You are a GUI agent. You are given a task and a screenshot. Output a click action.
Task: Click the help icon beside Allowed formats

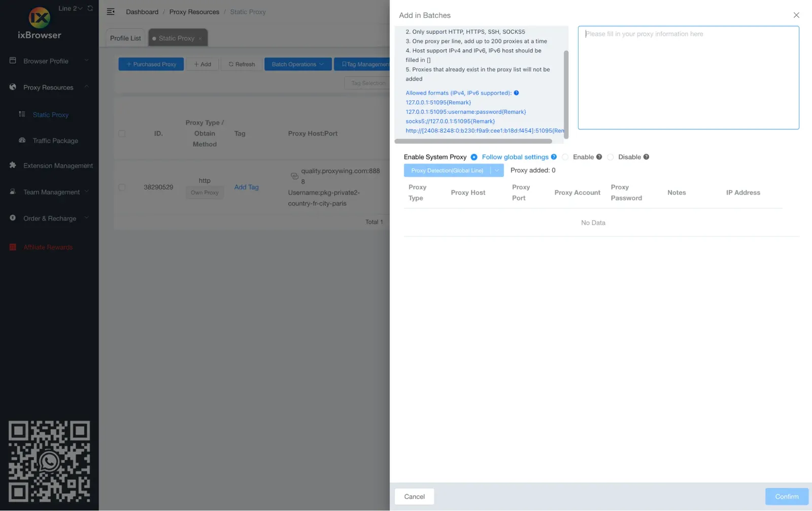(x=516, y=93)
